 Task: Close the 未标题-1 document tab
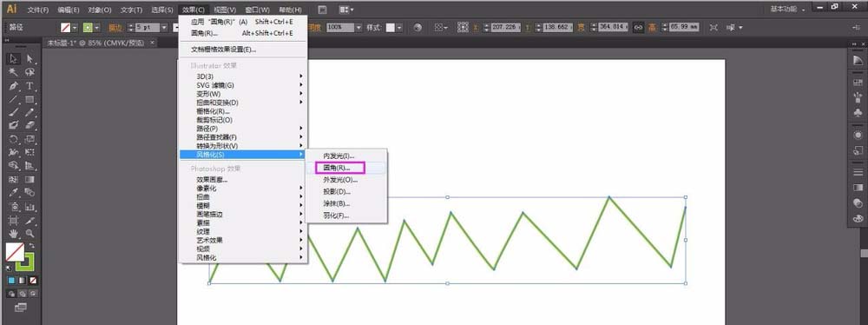[152, 43]
